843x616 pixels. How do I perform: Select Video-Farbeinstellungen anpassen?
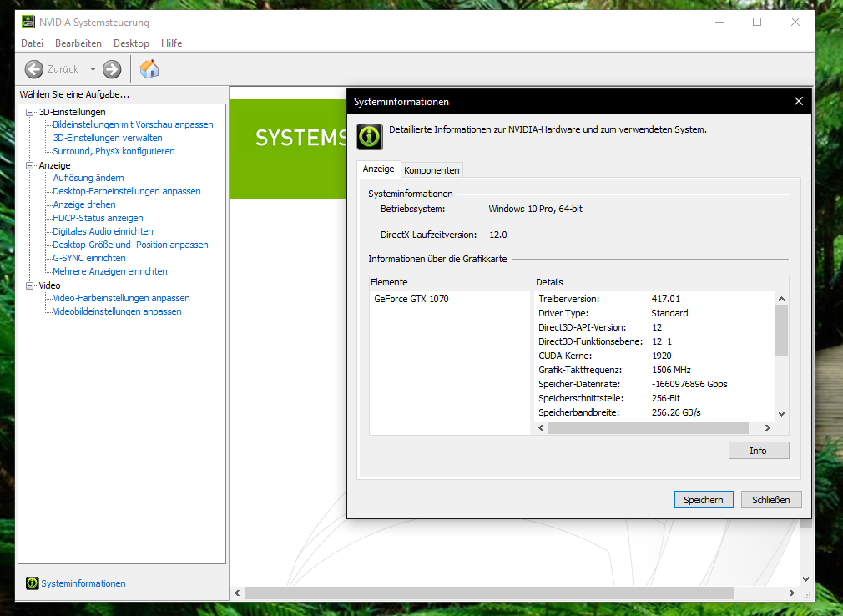[122, 298]
